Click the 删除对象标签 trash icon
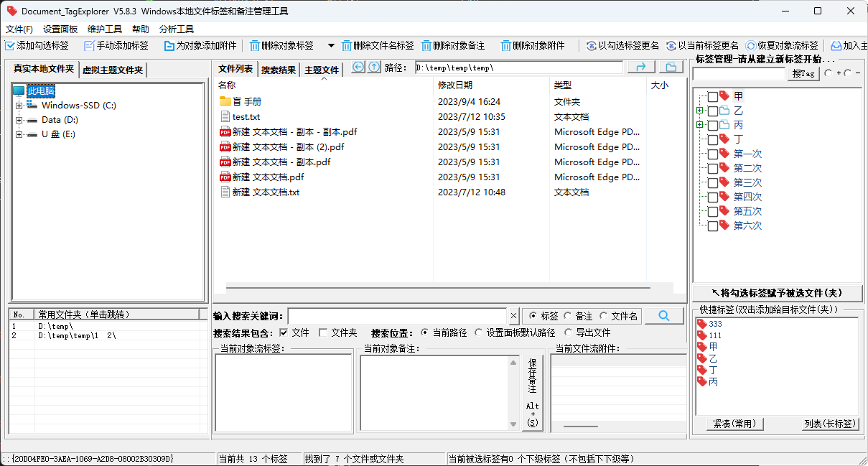This screenshot has height=466, width=868. tap(255, 46)
